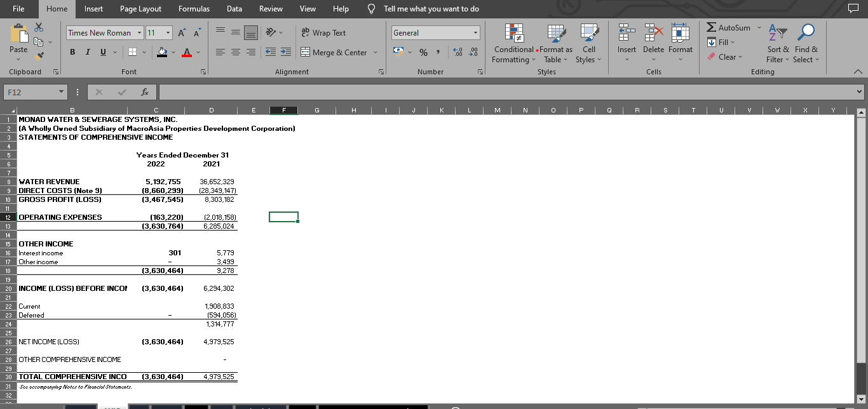Toggle Bold formatting
Screen dimensions: 868x409
pyautogui.click(x=72, y=52)
